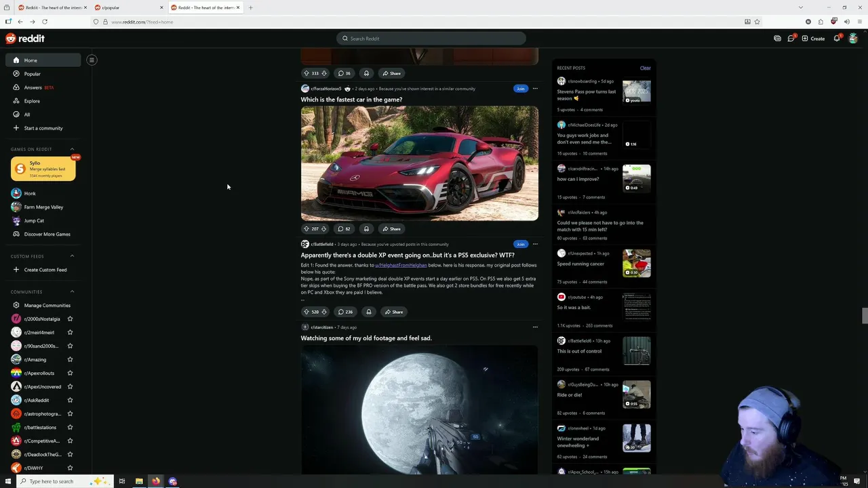Screen dimensions: 868x488
Task: Launch Farm Merge Valley game
Action: point(43,207)
